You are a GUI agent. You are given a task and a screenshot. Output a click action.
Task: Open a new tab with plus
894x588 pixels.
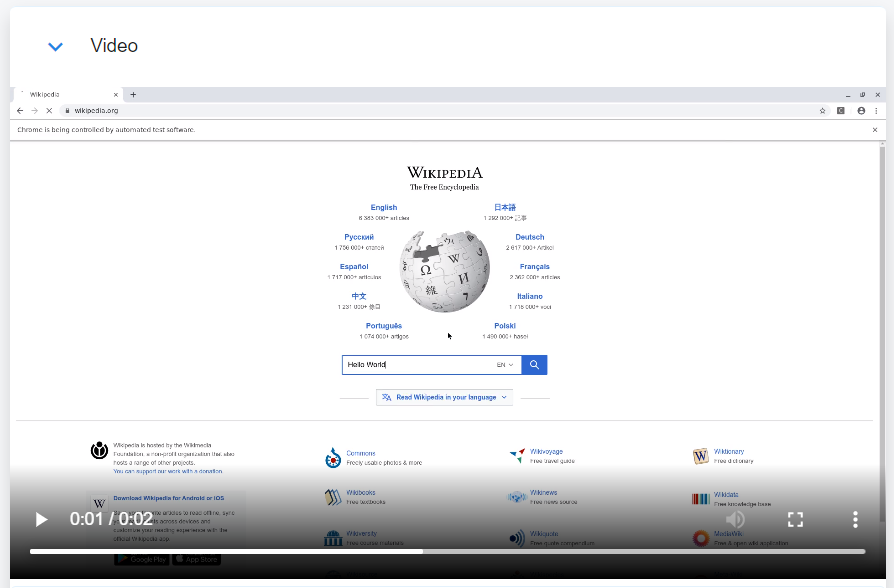(133, 95)
